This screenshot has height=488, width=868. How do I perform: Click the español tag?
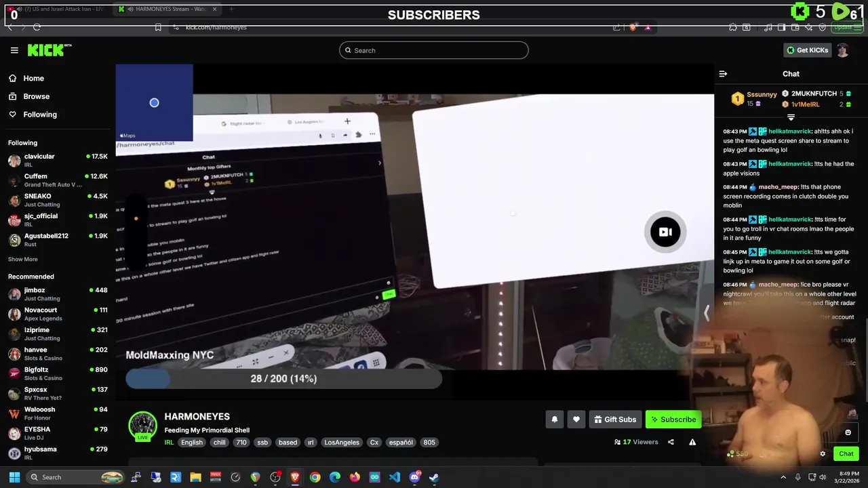click(401, 443)
